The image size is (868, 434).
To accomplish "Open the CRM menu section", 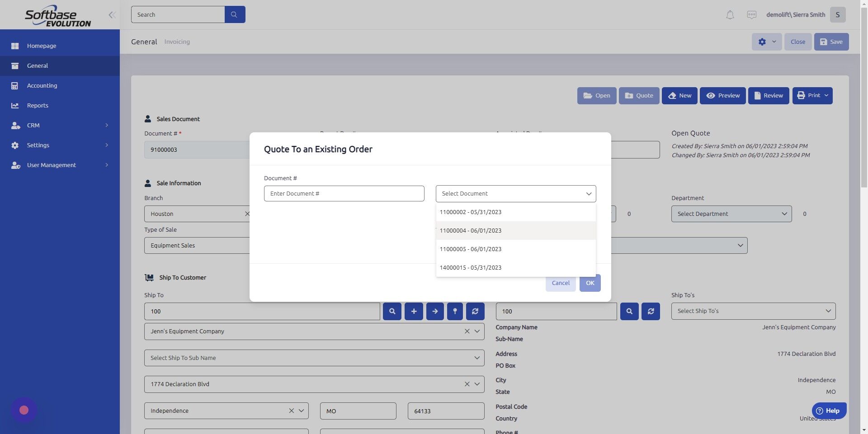I will [33, 125].
